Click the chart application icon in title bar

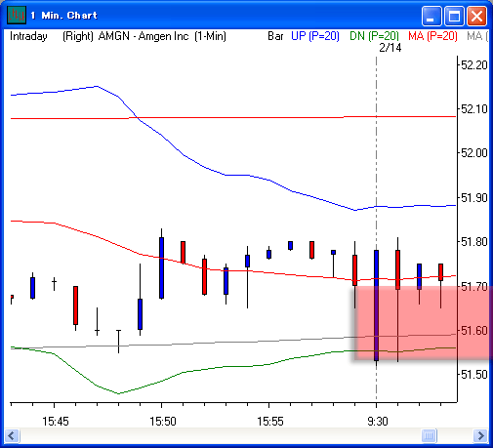click(17, 15)
